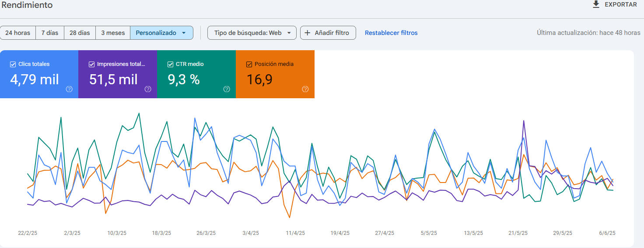Click the Restablecer filtros link
This screenshot has width=644, height=248.
pyautogui.click(x=391, y=33)
